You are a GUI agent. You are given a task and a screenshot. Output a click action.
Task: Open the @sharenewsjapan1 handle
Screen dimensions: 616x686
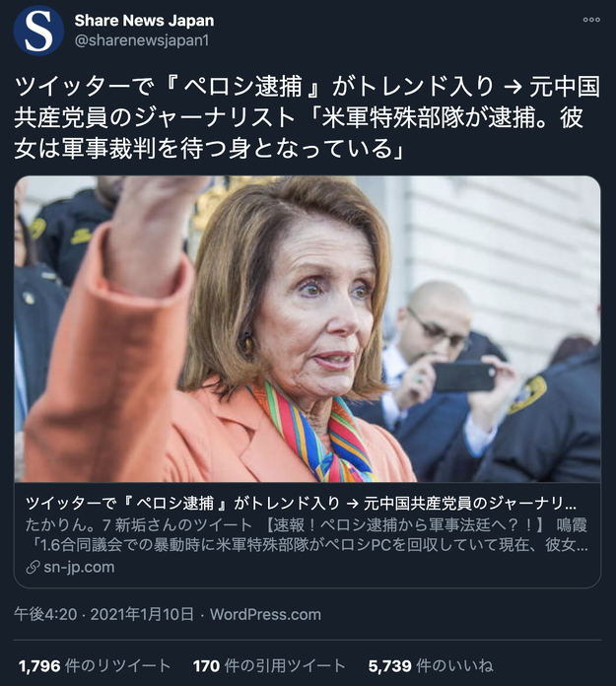pyautogui.click(x=142, y=40)
